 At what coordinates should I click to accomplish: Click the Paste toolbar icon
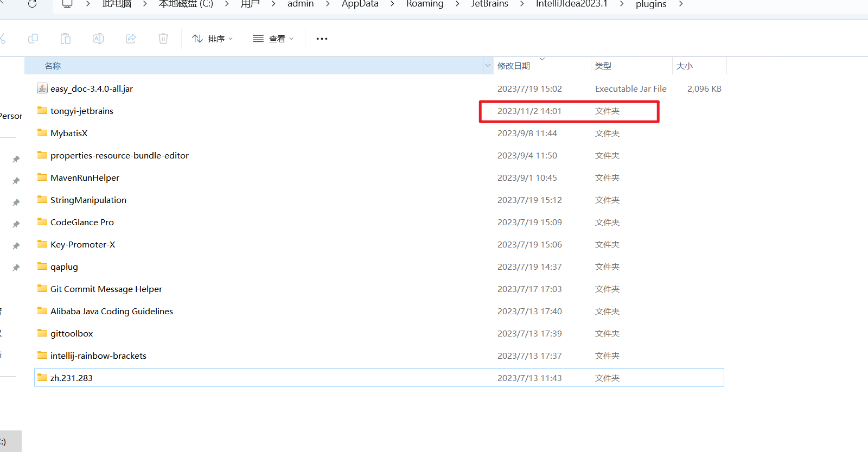pos(66,39)
